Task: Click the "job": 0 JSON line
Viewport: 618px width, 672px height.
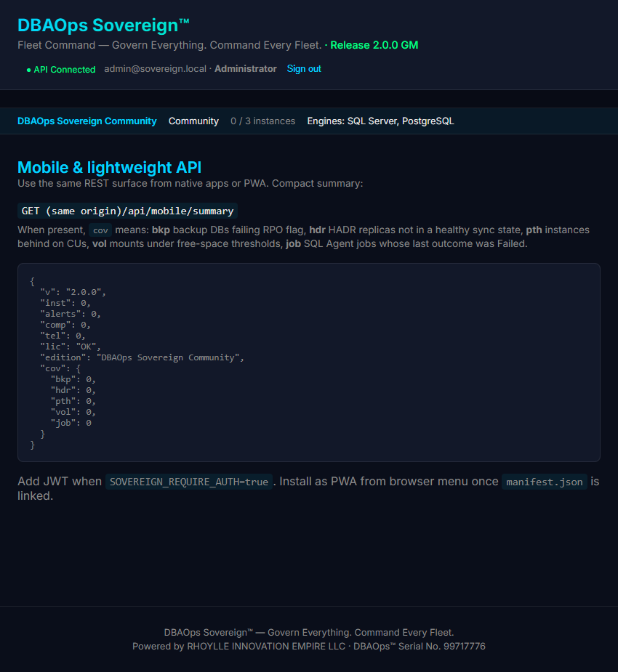Action: tap(71, 423)
